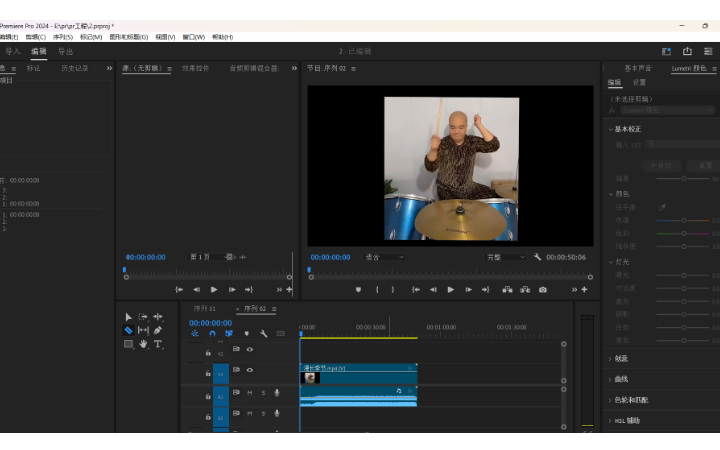Screen dimensions: 720x450
Task: Add marker in timeline header
Action: (x=247, y=334)
